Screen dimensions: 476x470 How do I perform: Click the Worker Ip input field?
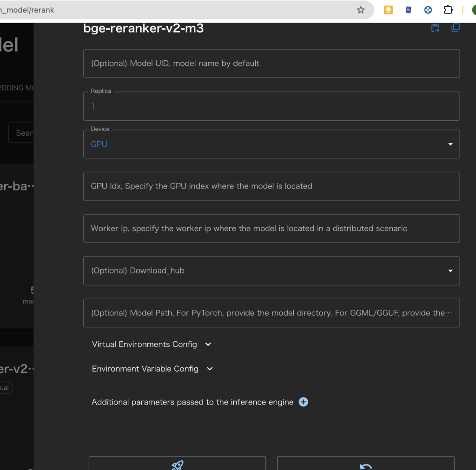point(271,228)
